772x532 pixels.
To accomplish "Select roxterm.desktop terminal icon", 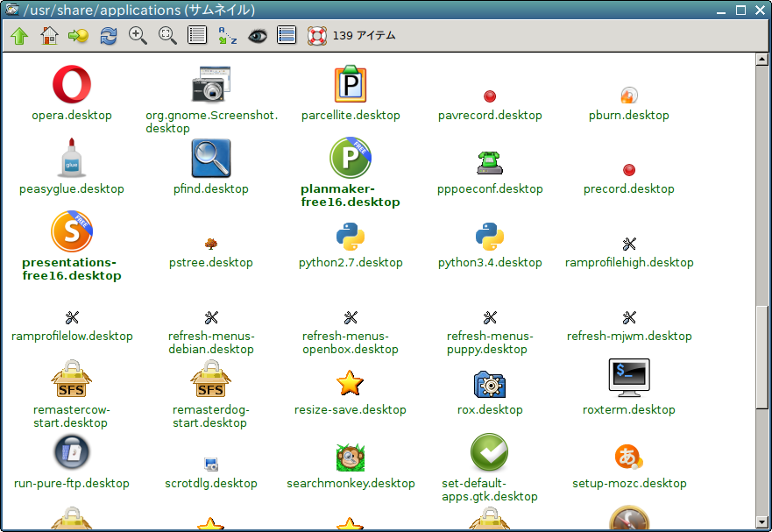I will coord(629,378).
